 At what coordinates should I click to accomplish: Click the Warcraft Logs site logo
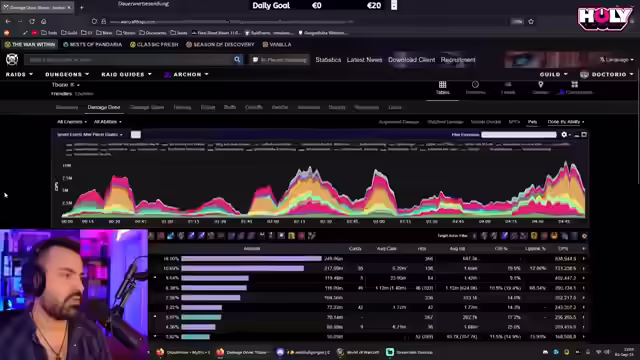tap(12, 60)
